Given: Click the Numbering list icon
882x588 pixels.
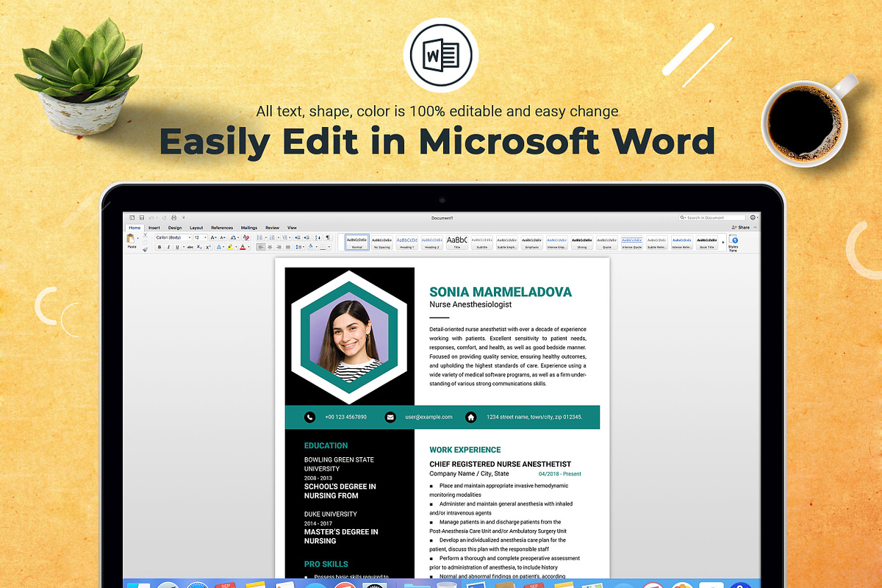Looking at the screenshot, I should click(x=272, y=237).
